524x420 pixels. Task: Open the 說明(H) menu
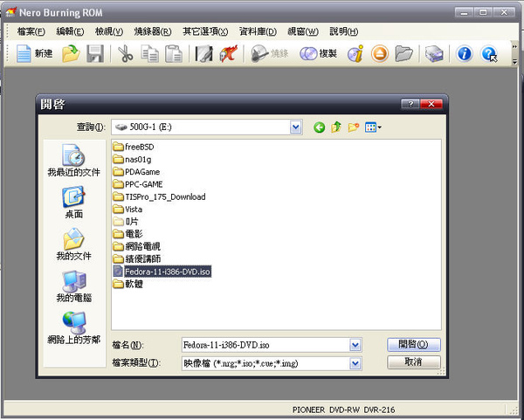click(344, 31)
